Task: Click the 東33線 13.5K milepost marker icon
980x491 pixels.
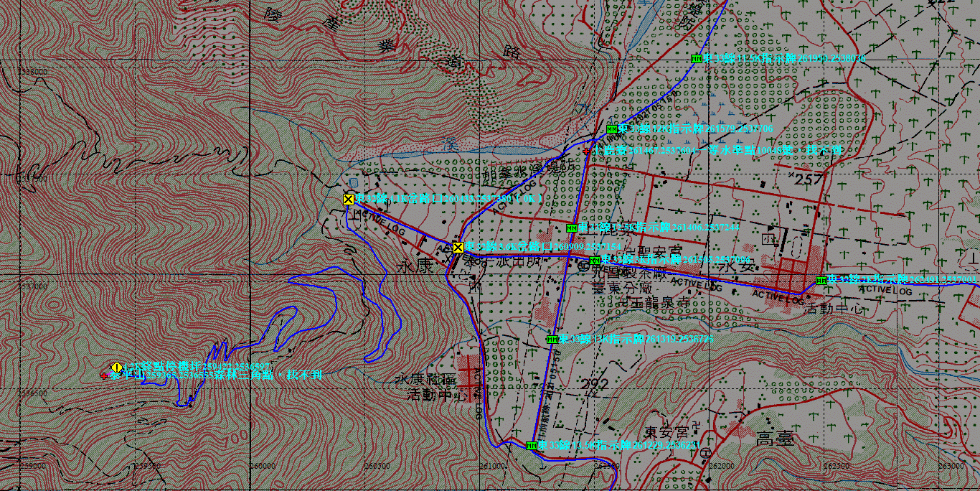Action: pyautogui.click(x=531, y=446)
